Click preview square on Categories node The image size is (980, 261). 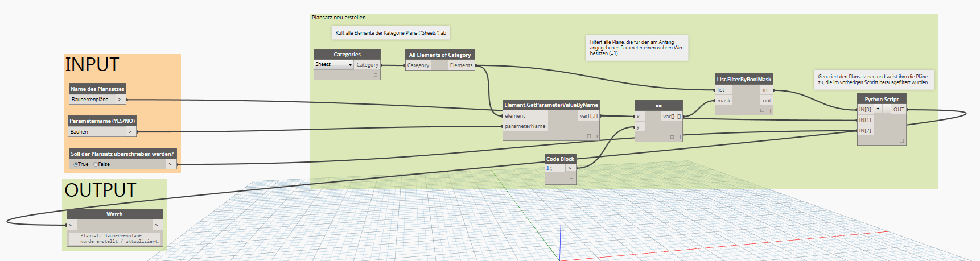click(376, 75)
